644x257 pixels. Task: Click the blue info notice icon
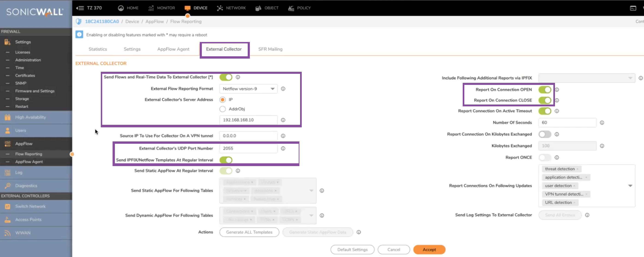click(79, 35)
